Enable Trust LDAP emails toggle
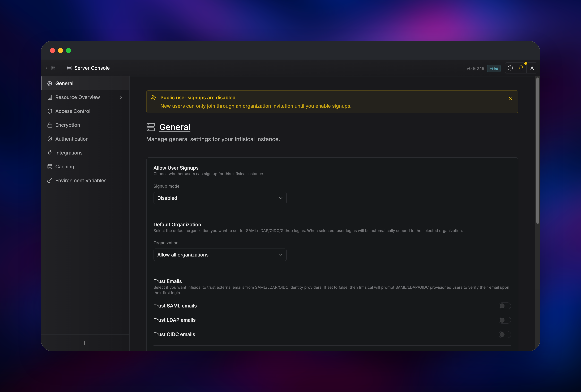Image resolution: width=581 pixels, height=392 pixels. 505,320
